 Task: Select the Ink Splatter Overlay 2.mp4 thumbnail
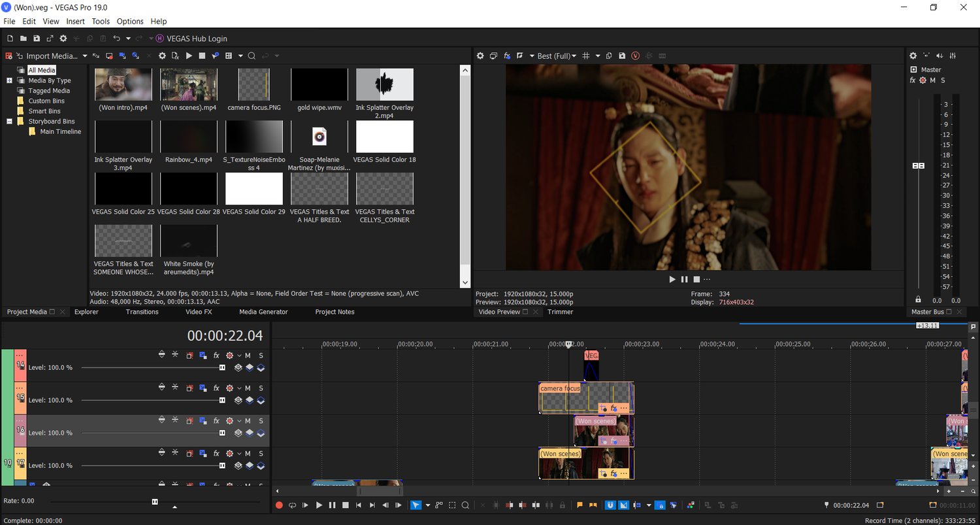tap(384, 84)
